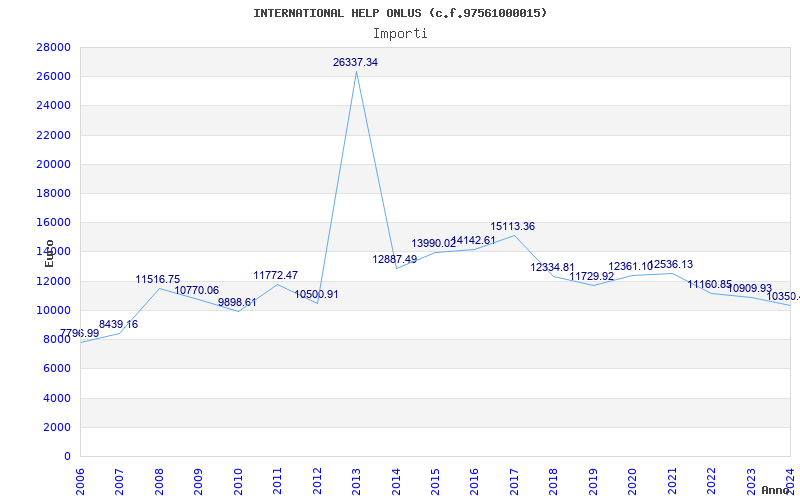Click the data label 12887.49
Viewport: 800px width, 500px height.
click(394, 259)
